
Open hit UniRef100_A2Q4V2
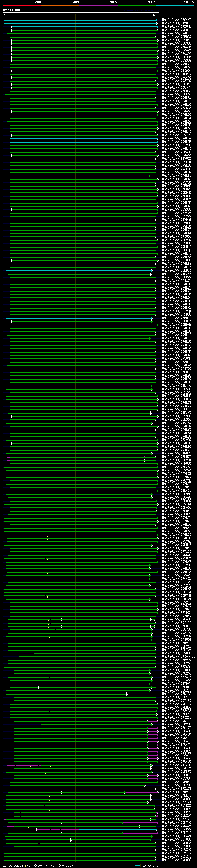tap(177, 20)
